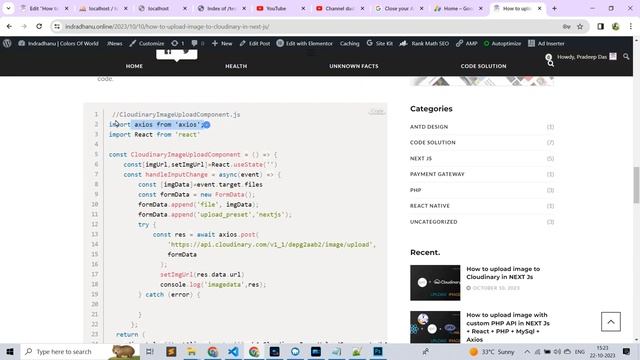Open Autoptimize in the admin bar
The width and height of the screenshot is (640, 360).
[502, 43]
